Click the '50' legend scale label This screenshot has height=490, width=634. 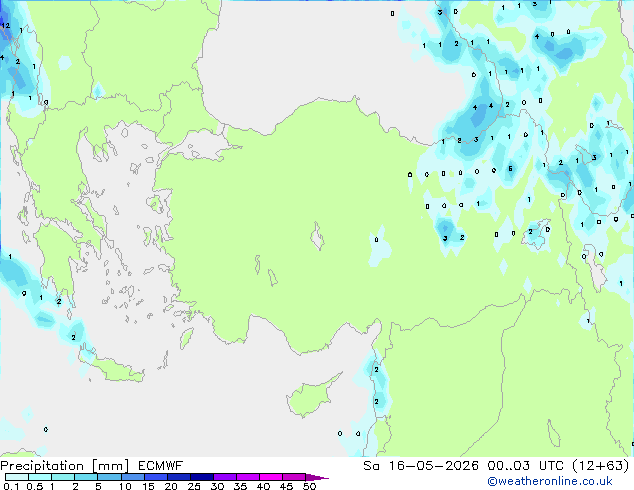click(309, 486)
